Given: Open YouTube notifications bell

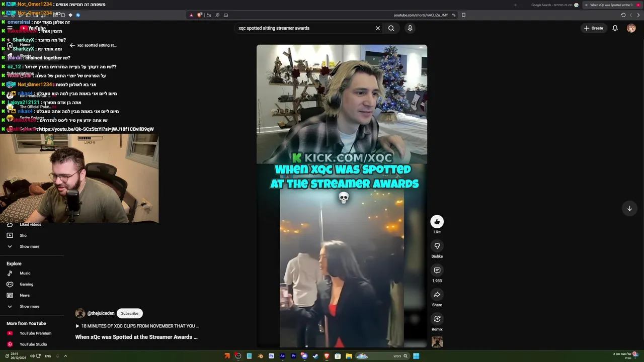Looking at the screenshot, I should click(x=615, y=28).
